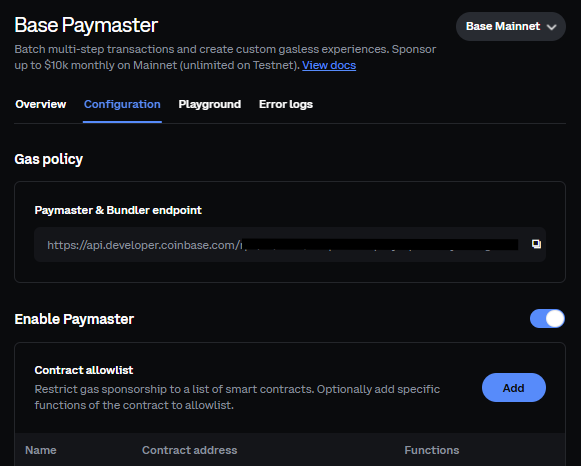The height and width of the screenshot is (466, 581).
Task: Click the Paymaster & Bundler endpoint field
Action: pyautogui.click(x=290, y=244)
